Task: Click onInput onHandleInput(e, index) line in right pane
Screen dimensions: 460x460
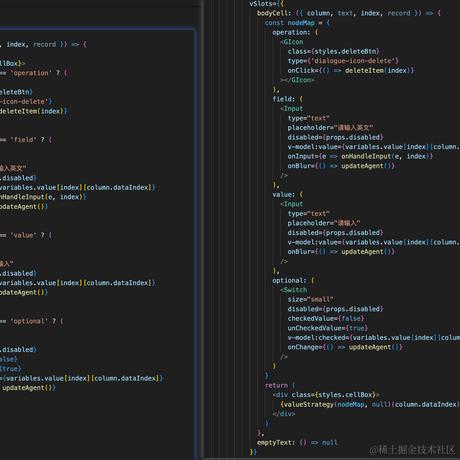Action: pyautogui.click(x=360, y=156)
